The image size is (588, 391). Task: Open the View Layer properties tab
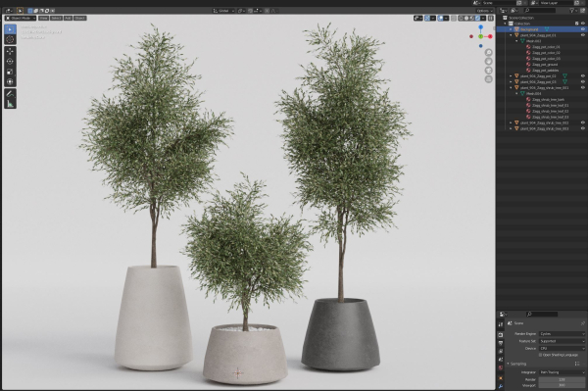(501, 351)
